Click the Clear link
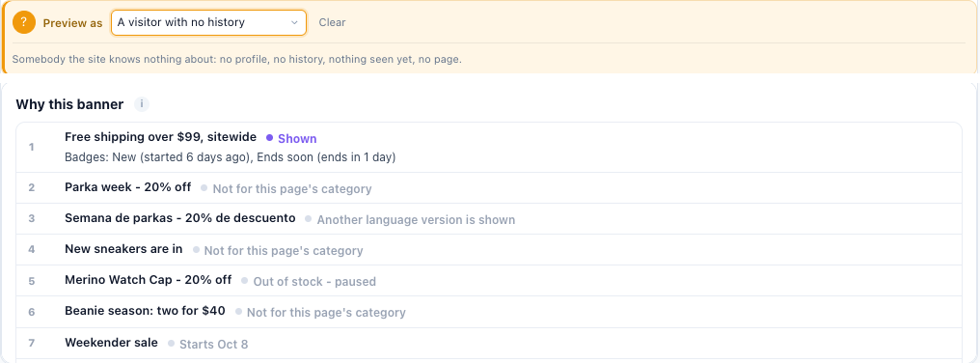Image resolution: width=980 pixels, height=363 pixels. 332,22
